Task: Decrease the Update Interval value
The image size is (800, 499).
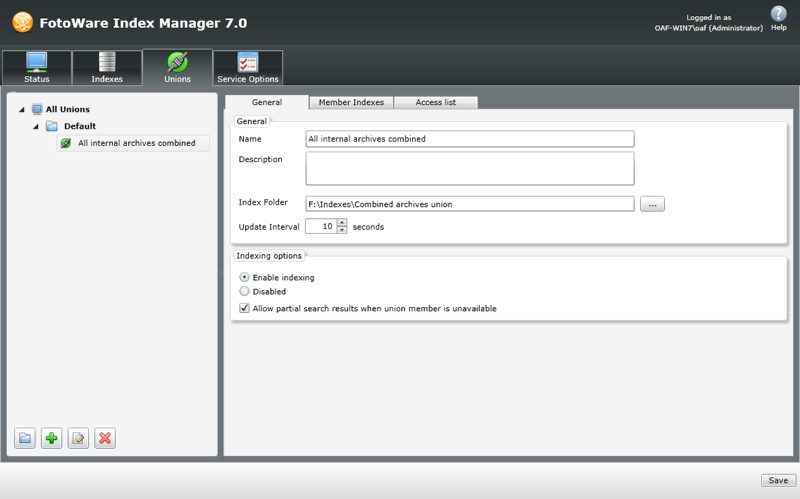Action: (x=342, y=230)
